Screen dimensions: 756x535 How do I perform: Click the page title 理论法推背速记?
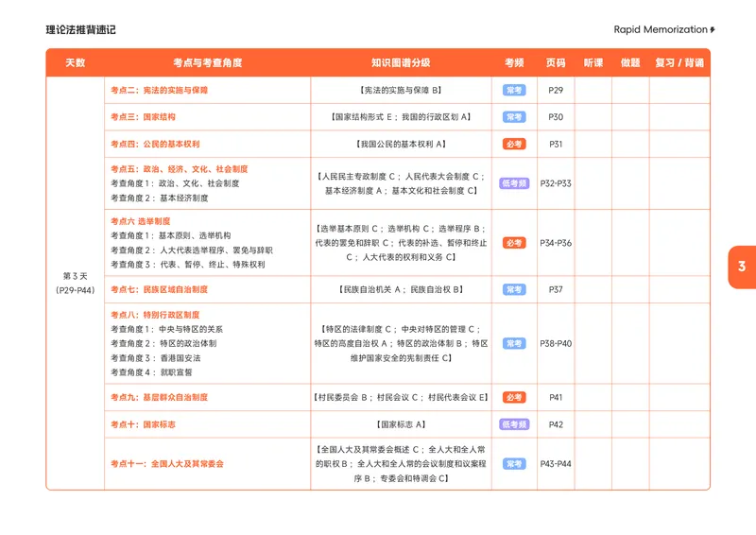click(80, 30)
